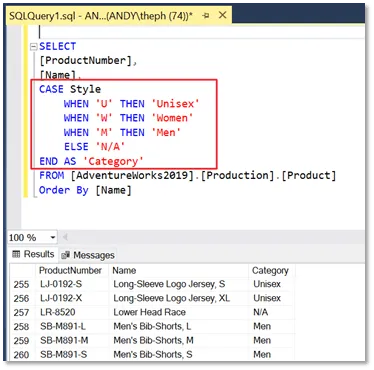Click the LJ-0192-X product number cell
Viewport: 374px width, 370px height.
coord(61,298)
